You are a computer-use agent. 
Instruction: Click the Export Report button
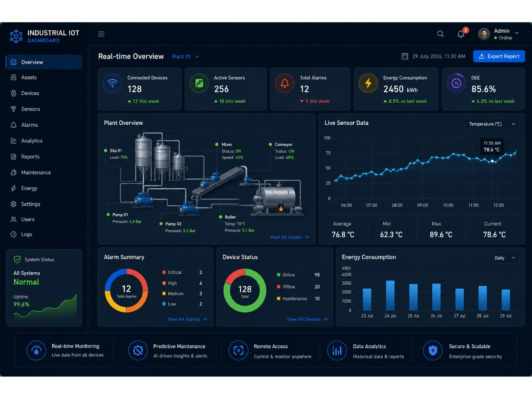[499, 56]
